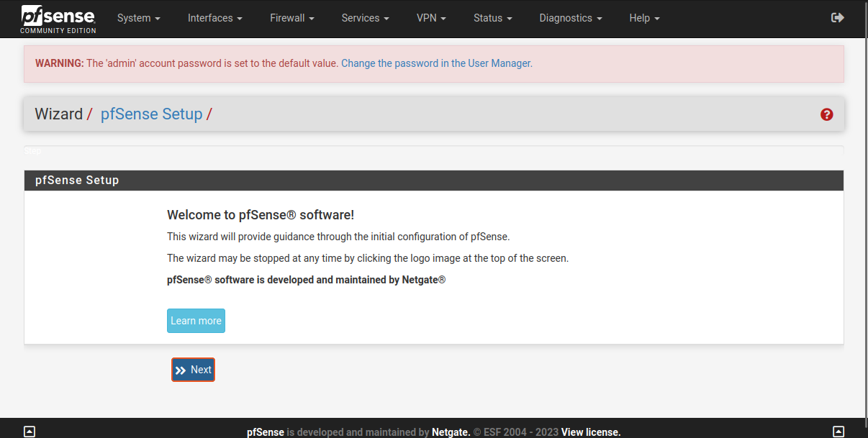Click the 'pfSense Setup' panel header

click(434, 181)
